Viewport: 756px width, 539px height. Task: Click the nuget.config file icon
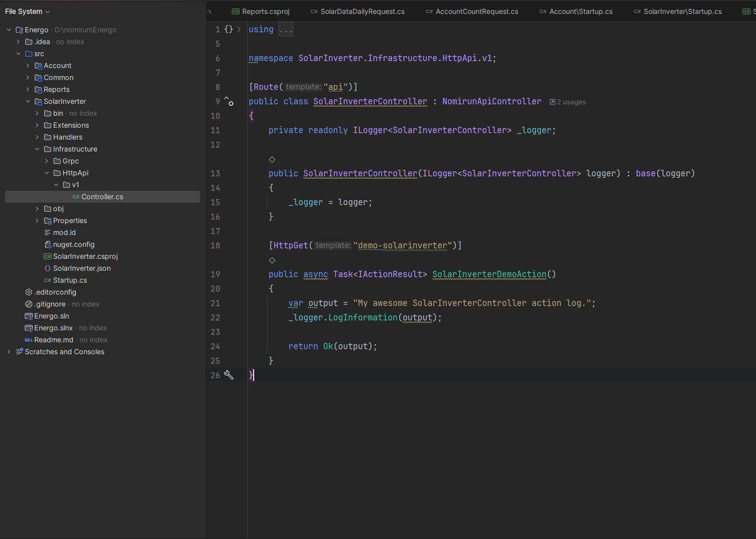48,244
